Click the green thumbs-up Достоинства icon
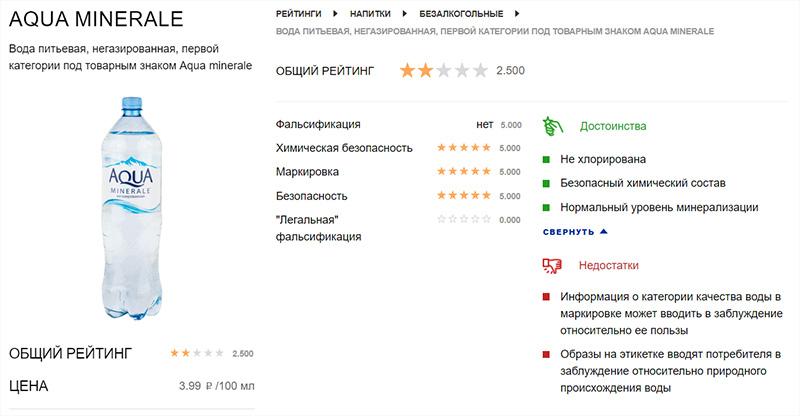This screenshot has height=416, width=800. pyautogui.click(x=553, y=126)
